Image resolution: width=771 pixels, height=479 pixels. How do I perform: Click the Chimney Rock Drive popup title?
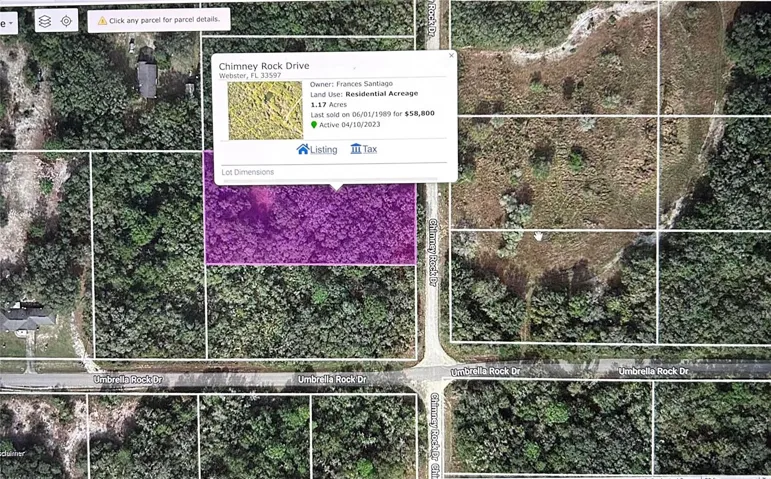(264, 66)
